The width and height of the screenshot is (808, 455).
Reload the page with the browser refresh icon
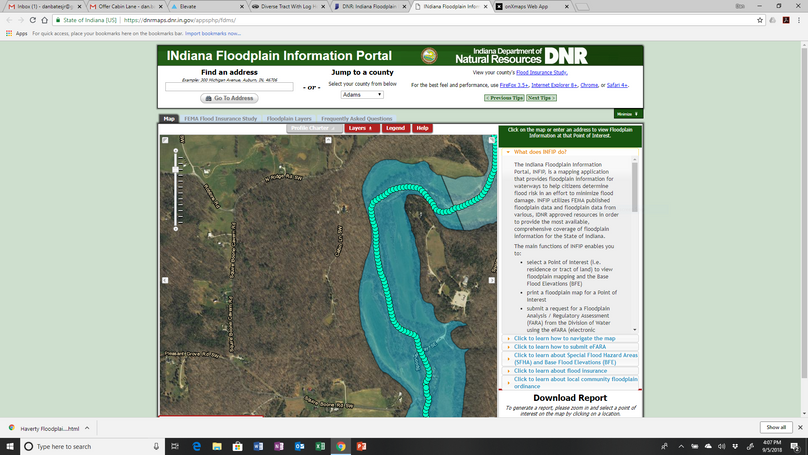point(32,20)
